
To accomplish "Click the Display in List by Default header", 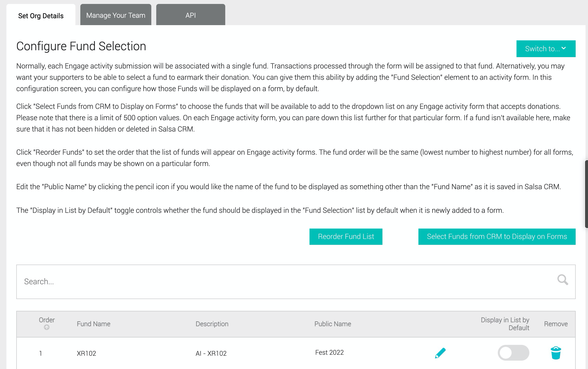I will click(505, 324).
